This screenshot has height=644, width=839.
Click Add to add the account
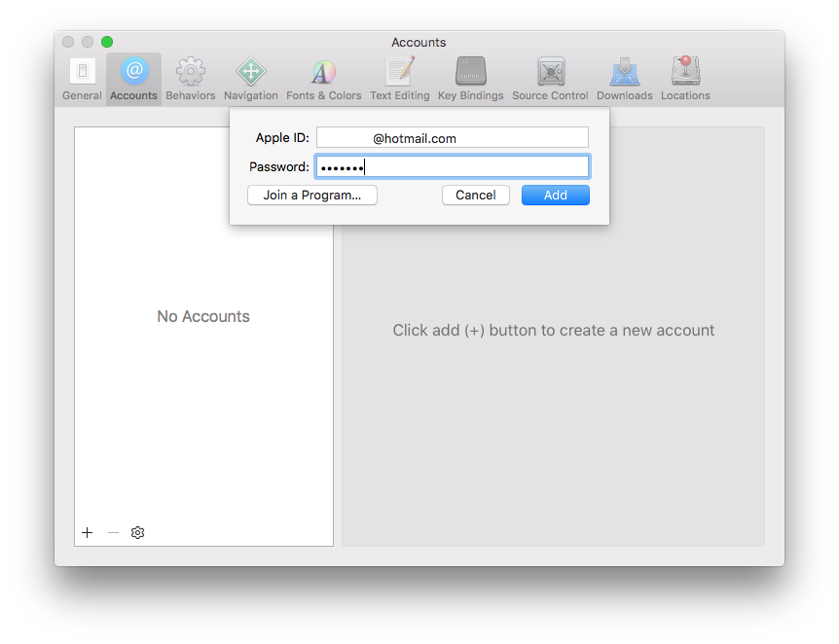pyautogui.click(x=556, y=196)
